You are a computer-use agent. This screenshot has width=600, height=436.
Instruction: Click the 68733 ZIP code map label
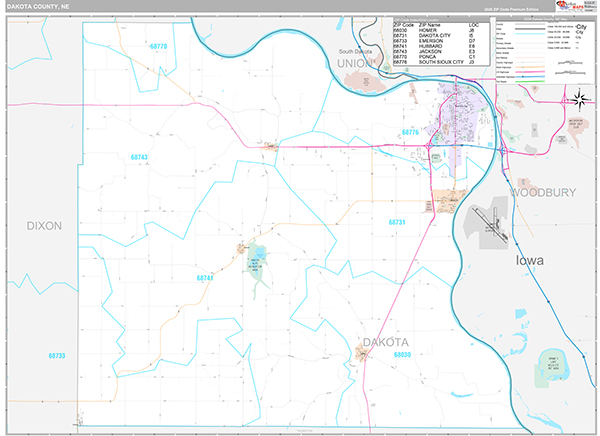[56, 355]
